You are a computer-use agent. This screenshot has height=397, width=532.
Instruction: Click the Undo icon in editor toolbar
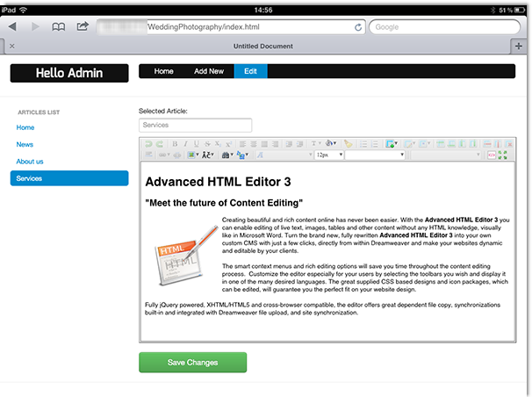pyautogui.click(x=148, y=144)
